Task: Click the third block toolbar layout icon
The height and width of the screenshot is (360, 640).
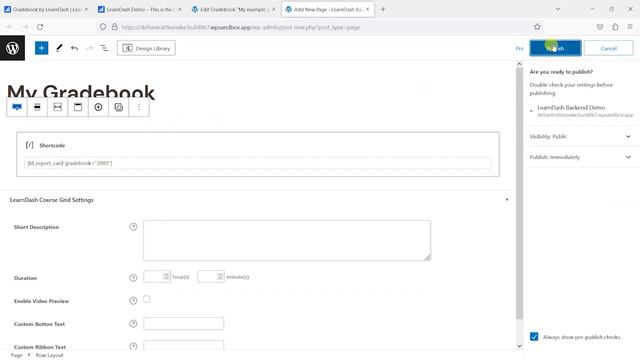Action: [58, 107]
